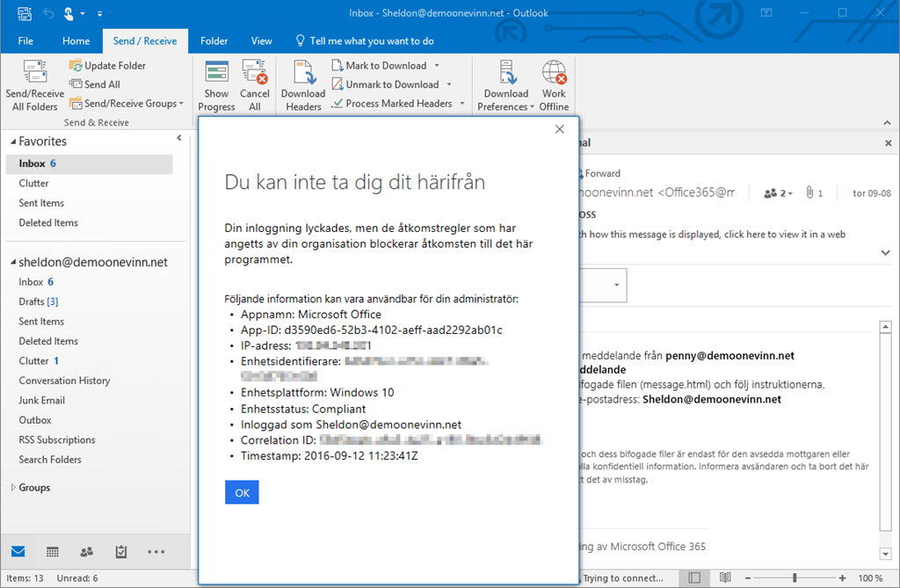
Task: Open Mark to Download dropdown arrow
Action: tap(437, 66)
